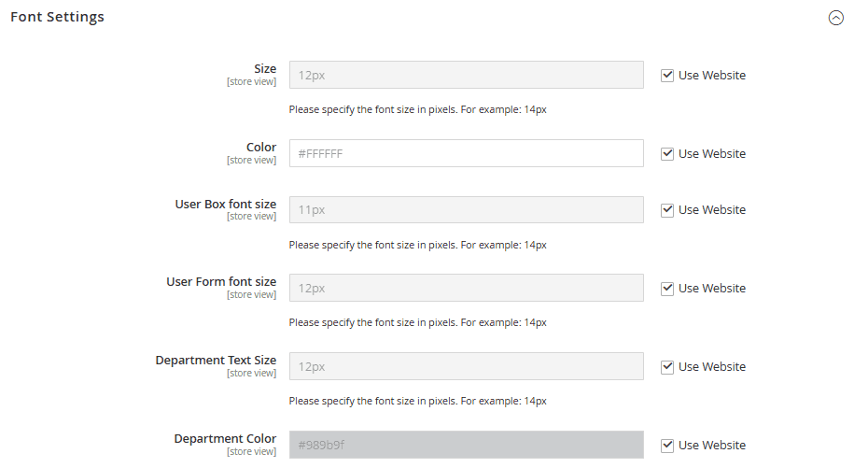Disable Use Website for User Box font size
868x468 pixels.
[667, 210]
